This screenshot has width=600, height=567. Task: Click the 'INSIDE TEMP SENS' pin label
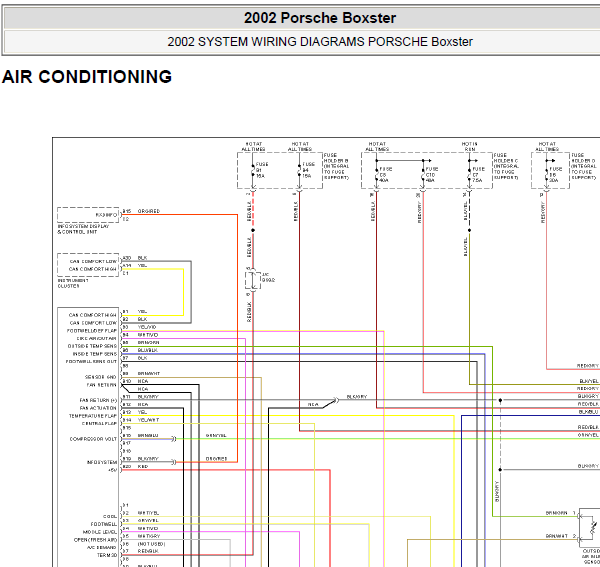tap(95, 354)
